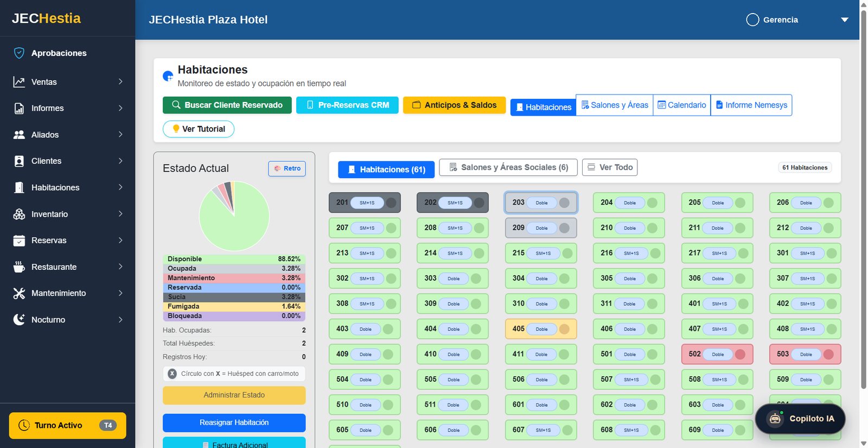Click the Habitaciones door icon in sidebar
868x448 pixels.
click(x=19, y=187)
